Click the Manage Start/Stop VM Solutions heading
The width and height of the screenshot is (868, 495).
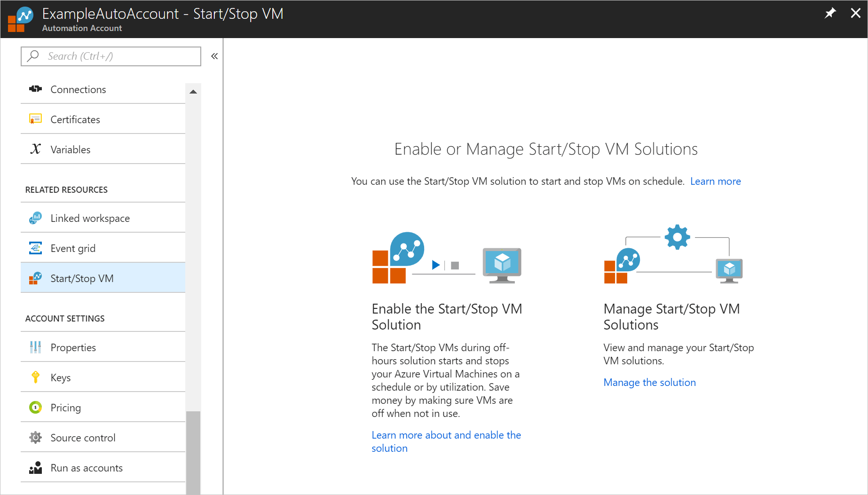point(671,316)
